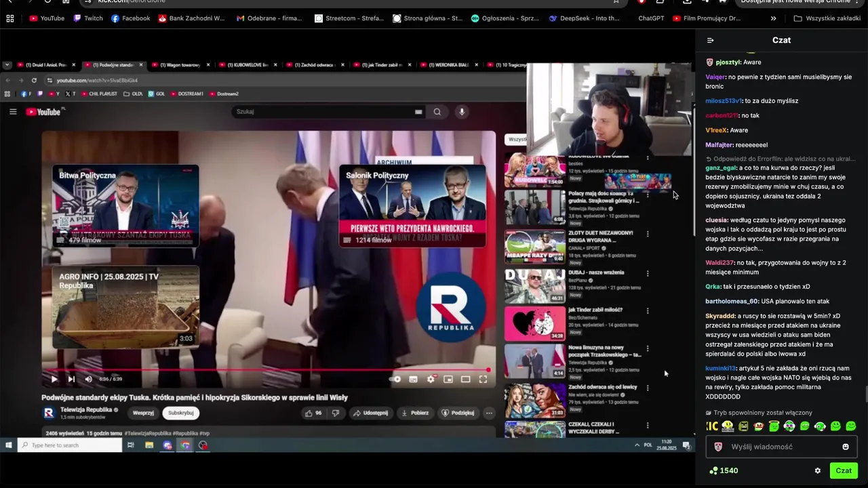Open options for ZŁOTY DUET NIEZAWODNY video
Image resolution: width=868 pixels, height=488 pixels.
pyautogui.click(x=648, y=234)
